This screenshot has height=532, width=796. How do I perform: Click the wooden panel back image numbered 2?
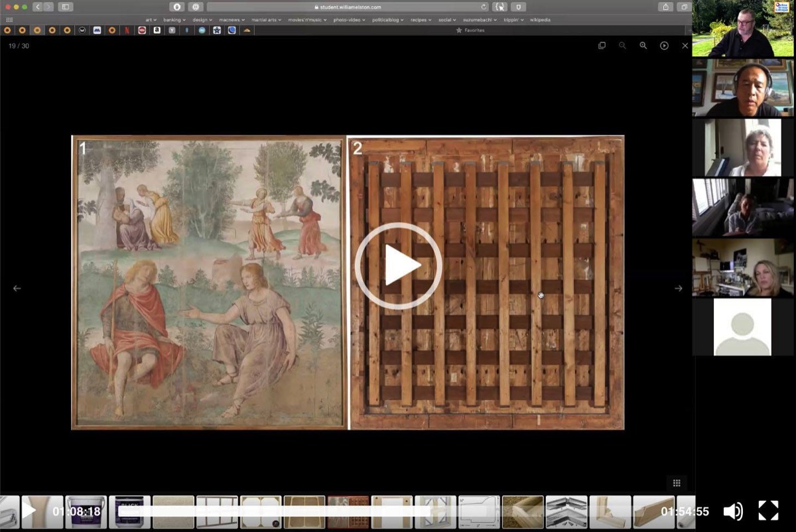487,283
